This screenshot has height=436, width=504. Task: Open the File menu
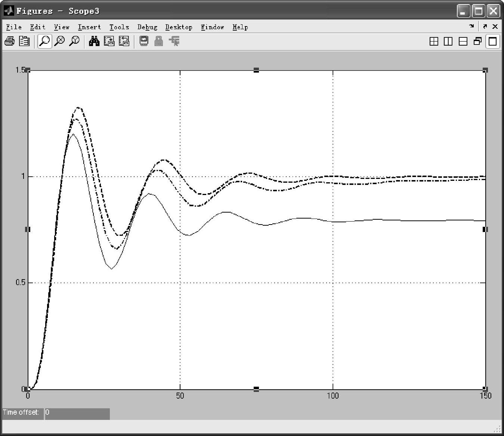point(14,27)
